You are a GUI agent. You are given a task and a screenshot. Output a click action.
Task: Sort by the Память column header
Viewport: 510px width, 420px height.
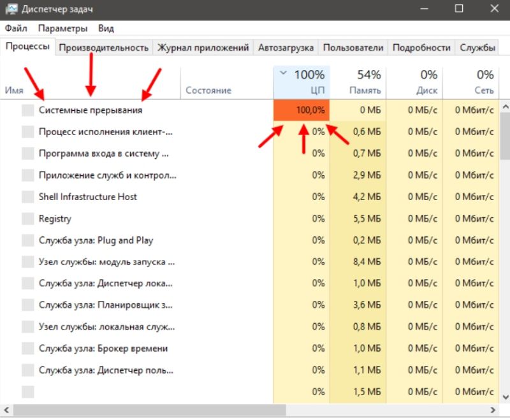coord(358,82)
